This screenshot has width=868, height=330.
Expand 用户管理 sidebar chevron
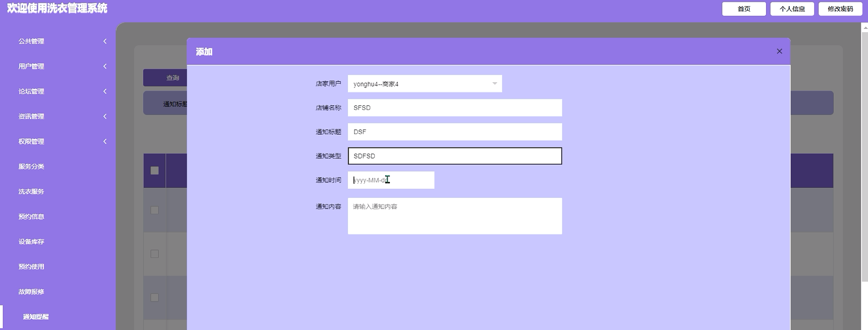(x=105, y=66)
